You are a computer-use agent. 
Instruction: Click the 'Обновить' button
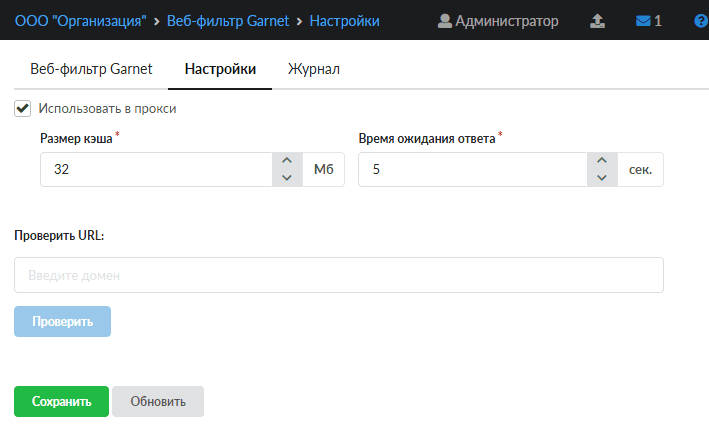(x=158, y=401)
